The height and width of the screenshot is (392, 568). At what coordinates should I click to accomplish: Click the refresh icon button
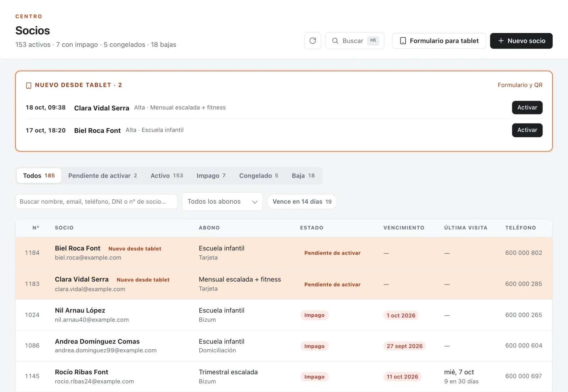coord(312,41)
